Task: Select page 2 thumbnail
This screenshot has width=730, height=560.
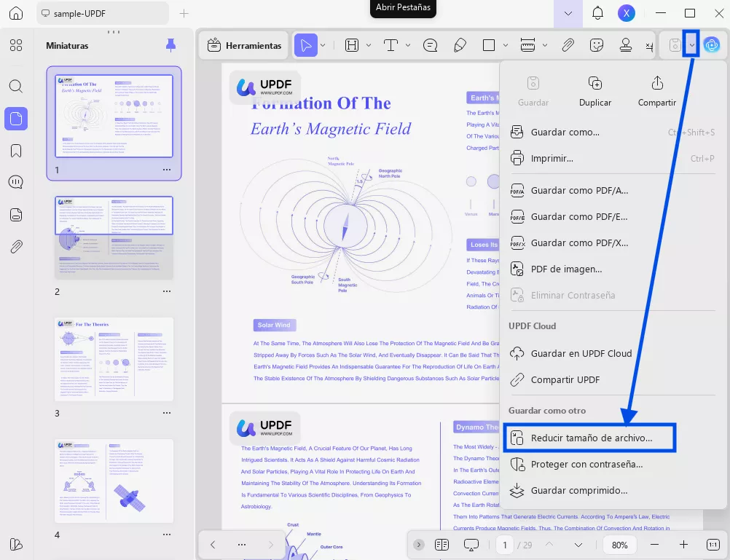Action: [114, 237]
